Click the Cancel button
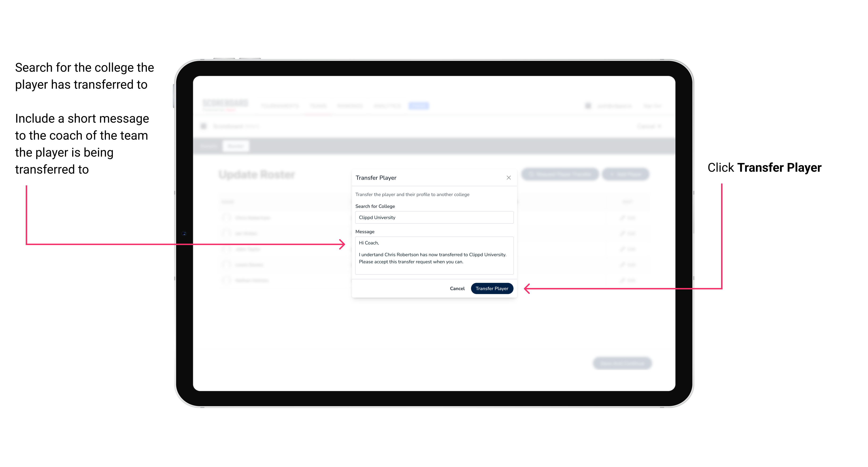This screenshot has width=868, height=467. click(x=457, y=288)
